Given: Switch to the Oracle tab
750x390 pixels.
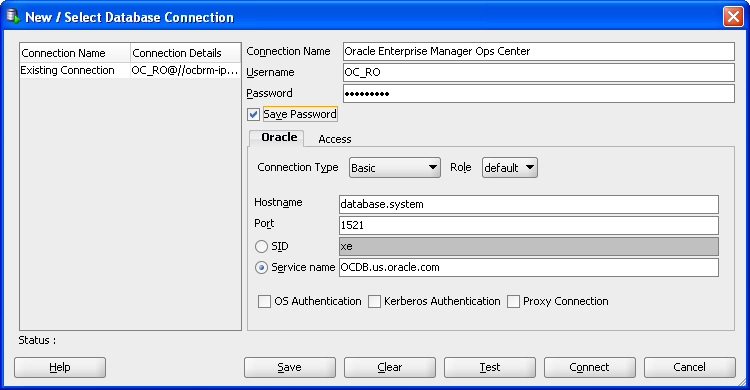Looking at the screenshot, I should click(x=277, y=138).
